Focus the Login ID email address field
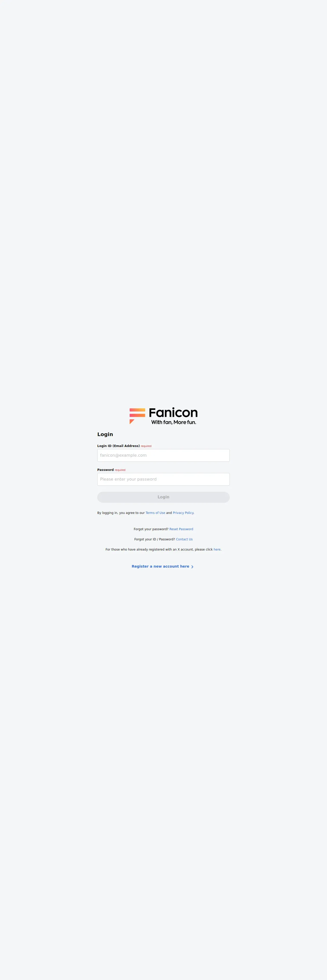The height and width of the screenshot is (980, 327). pyautogui.click(x=163, y=455)
